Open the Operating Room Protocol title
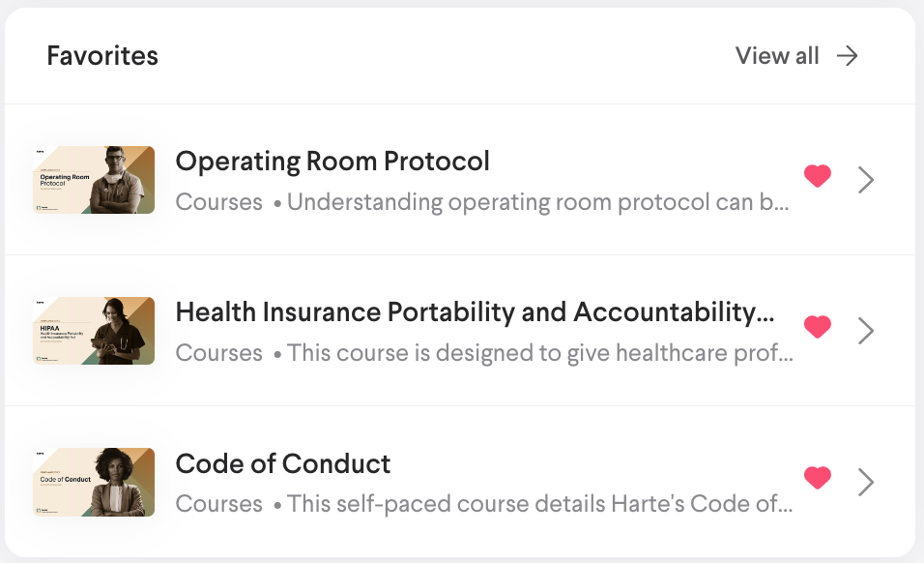 click(x=332, y=161)
